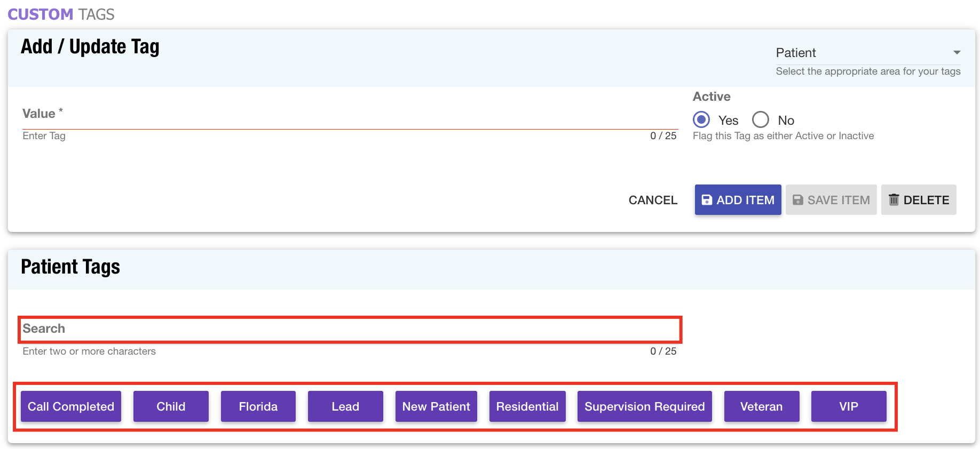Select the Call Completed tag
Screen dimensions: 980x449
coord(71,406)
